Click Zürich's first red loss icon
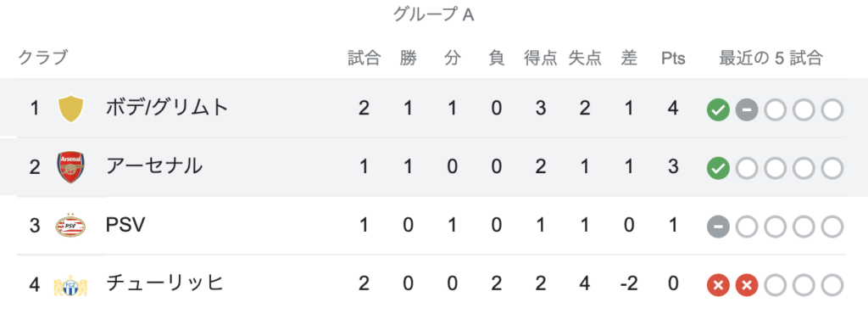The width and height of the screenshot is (868, 325). tap(718, 285)
